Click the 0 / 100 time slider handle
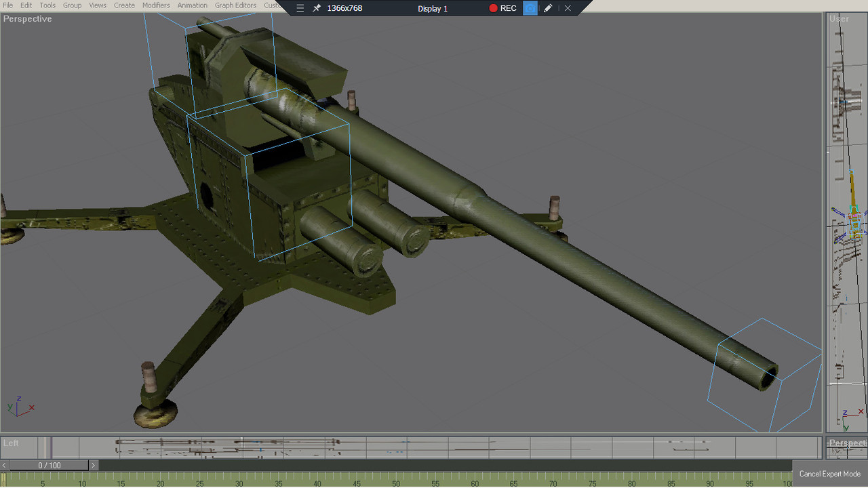868x488 pixels. tap(49, 465)
